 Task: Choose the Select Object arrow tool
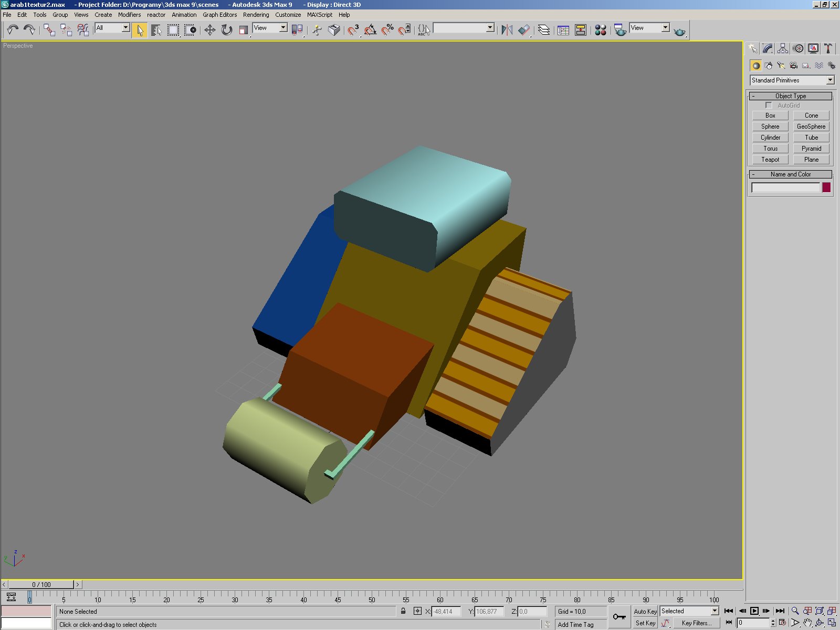(x=140, y=30)
